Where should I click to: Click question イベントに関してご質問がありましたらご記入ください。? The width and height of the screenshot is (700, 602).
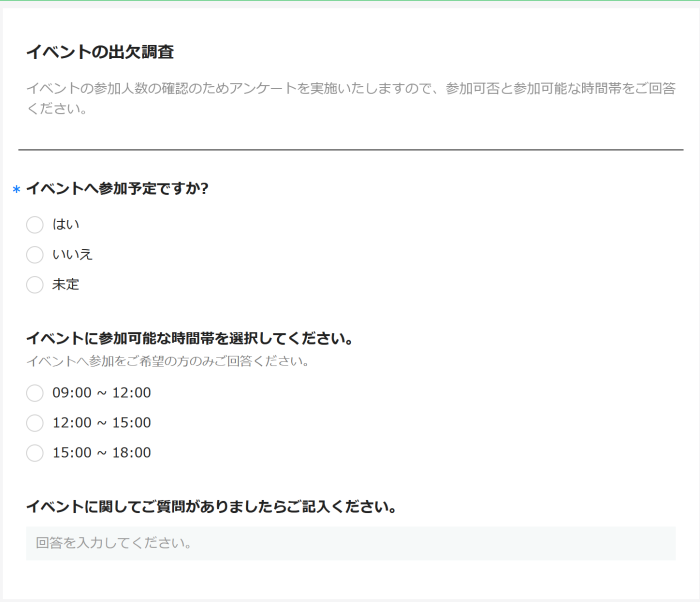(211, 506)
